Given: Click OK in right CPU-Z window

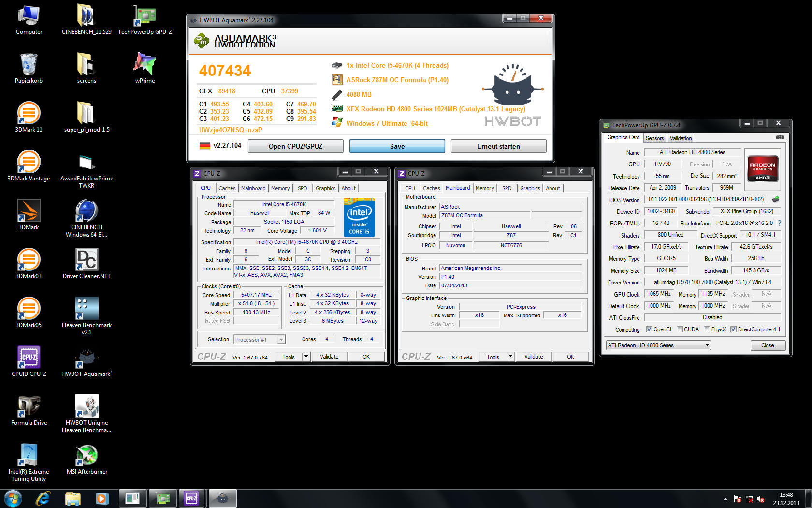Looking at the screenshot, I should tap(570, 357).
